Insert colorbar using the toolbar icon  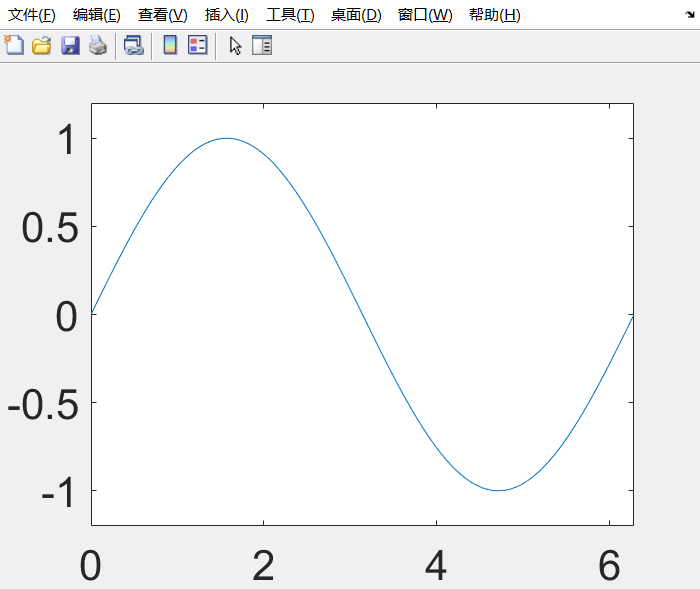[x=170, y=45]
